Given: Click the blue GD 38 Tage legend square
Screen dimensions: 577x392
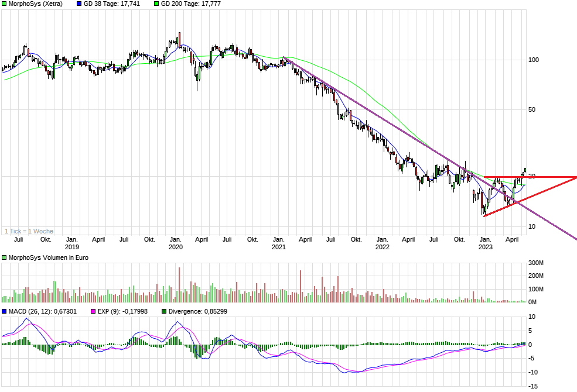Looking at the screenshot, I should click(x=78, y=5).
